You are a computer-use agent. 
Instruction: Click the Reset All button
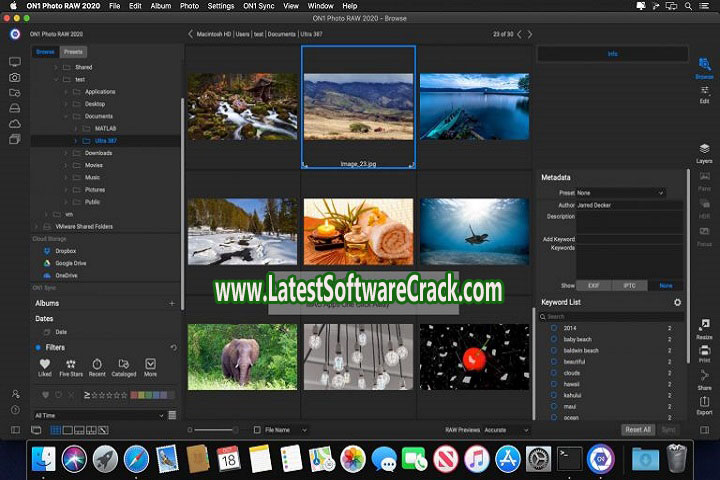click(637, 430)
